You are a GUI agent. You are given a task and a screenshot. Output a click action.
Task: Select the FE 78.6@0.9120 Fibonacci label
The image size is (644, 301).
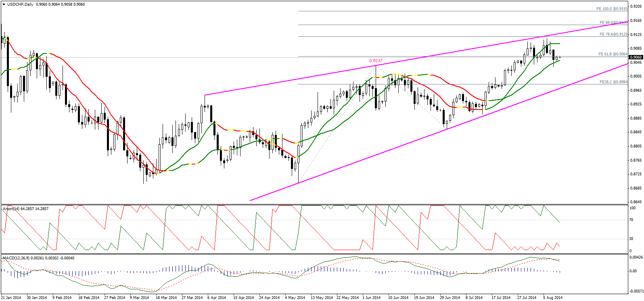[613, 34]
